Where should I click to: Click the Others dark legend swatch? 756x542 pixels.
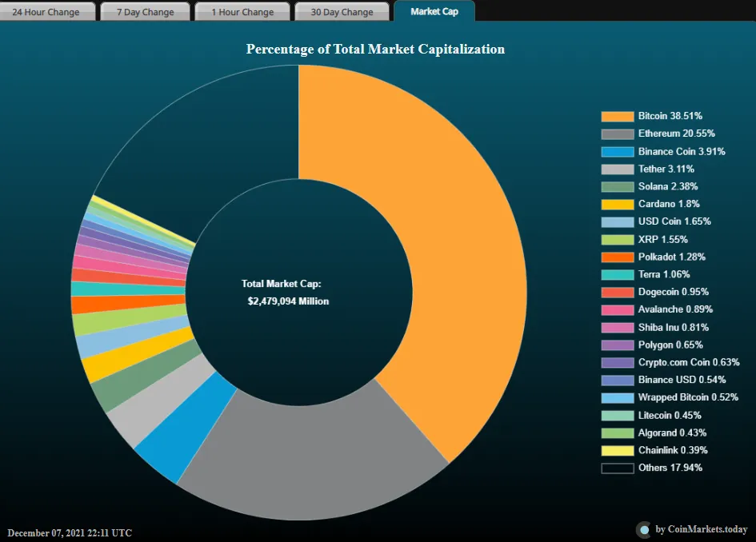[x=617, y=468]
